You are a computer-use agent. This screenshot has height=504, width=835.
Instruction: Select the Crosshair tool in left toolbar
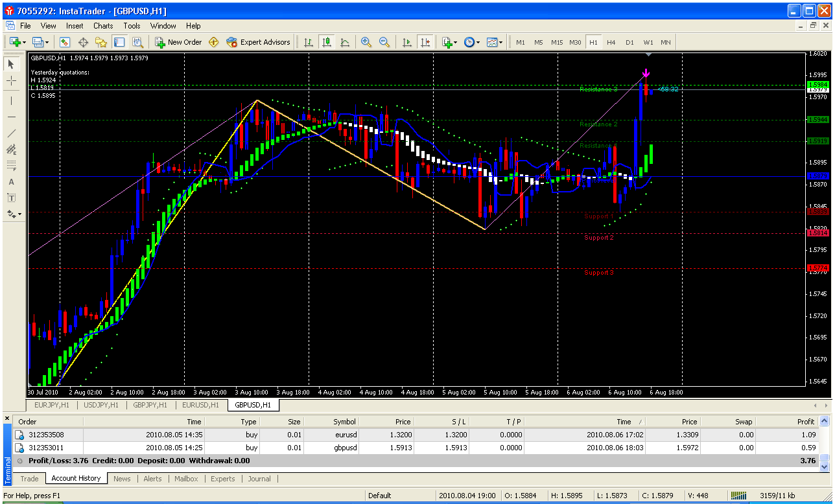pos(11,81)
